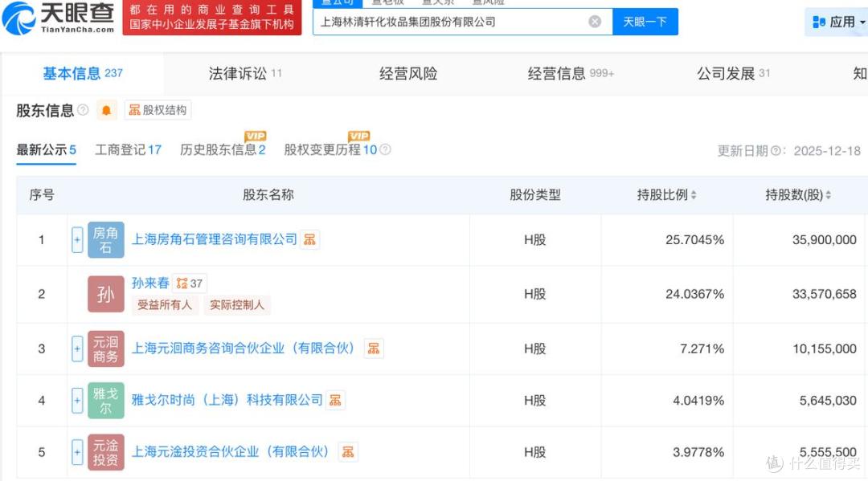
Task: Click the 3.9778% shareholding value
Action: click(698, 452)
